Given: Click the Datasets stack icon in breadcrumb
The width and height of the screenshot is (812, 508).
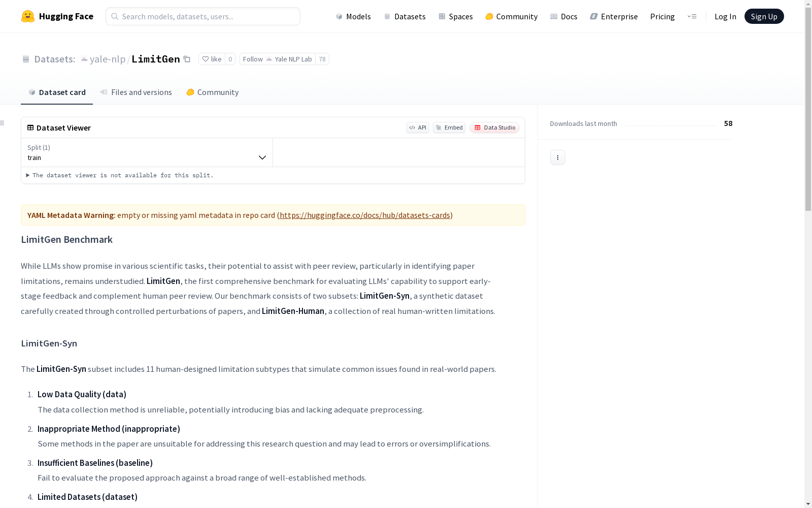Looking at the screenshot, I should [26, 59].
